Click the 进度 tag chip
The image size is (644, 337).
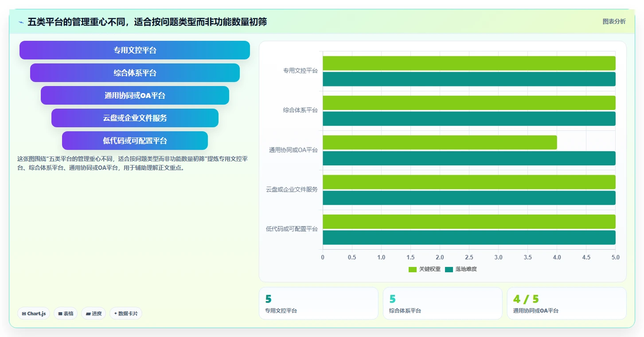click(94, 313)
